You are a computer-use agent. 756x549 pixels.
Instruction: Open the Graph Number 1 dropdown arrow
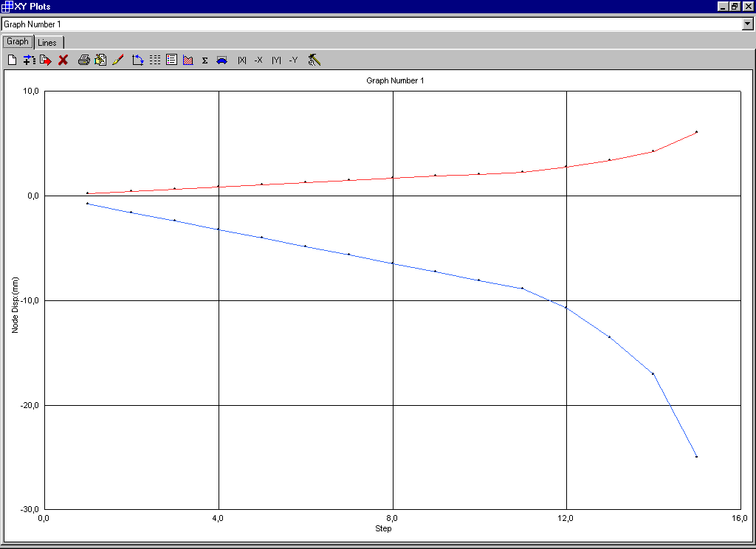click(748, 24)
